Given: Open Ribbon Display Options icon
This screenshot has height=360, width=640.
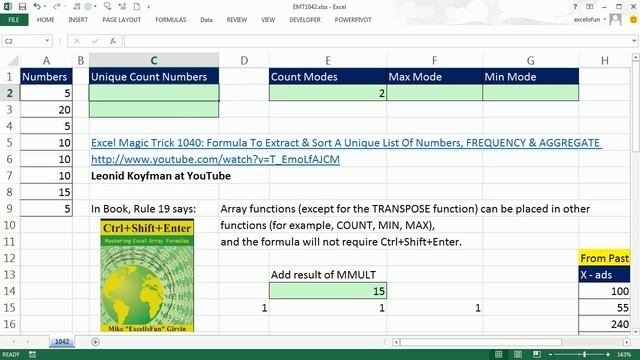Looking at the screenshot, I should (x=589, y=7).
